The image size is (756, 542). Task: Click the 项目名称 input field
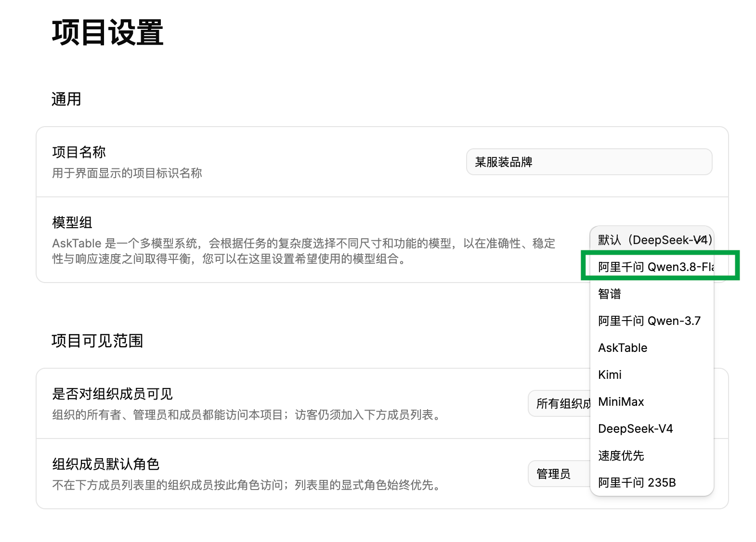pyautogui.click(x=589, y=162)
